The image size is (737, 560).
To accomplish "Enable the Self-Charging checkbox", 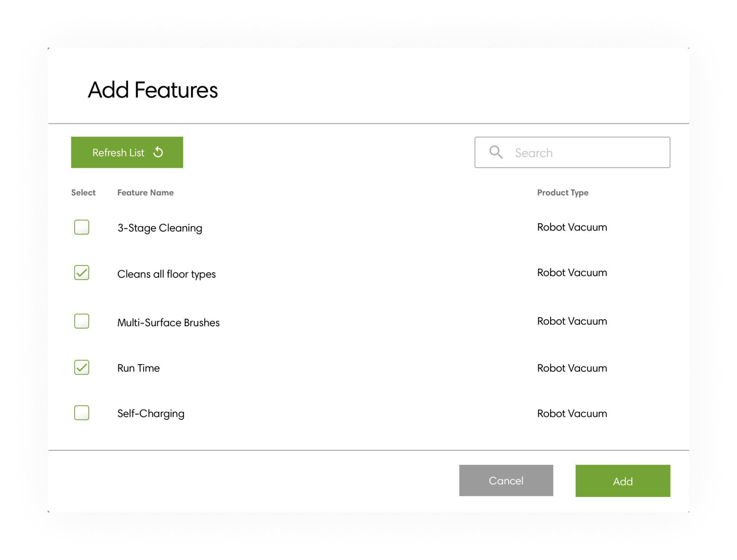I will click(82, 413).
